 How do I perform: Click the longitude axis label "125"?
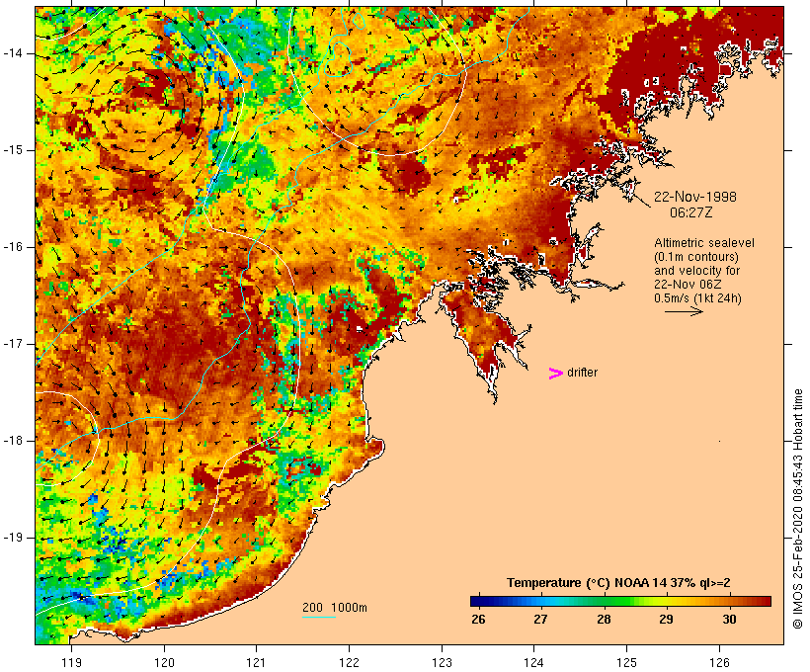coord(627,662)
